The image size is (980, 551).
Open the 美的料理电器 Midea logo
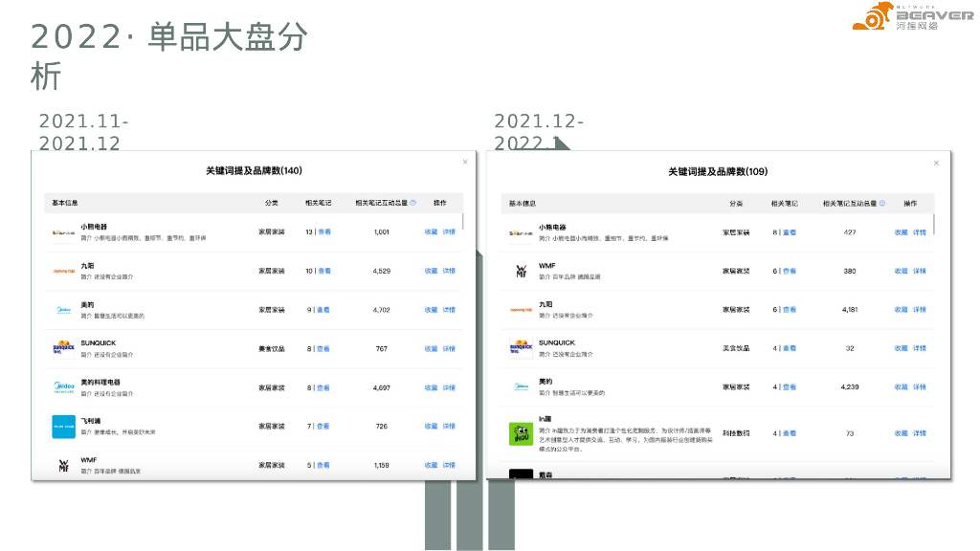click(x=64, y=387)
